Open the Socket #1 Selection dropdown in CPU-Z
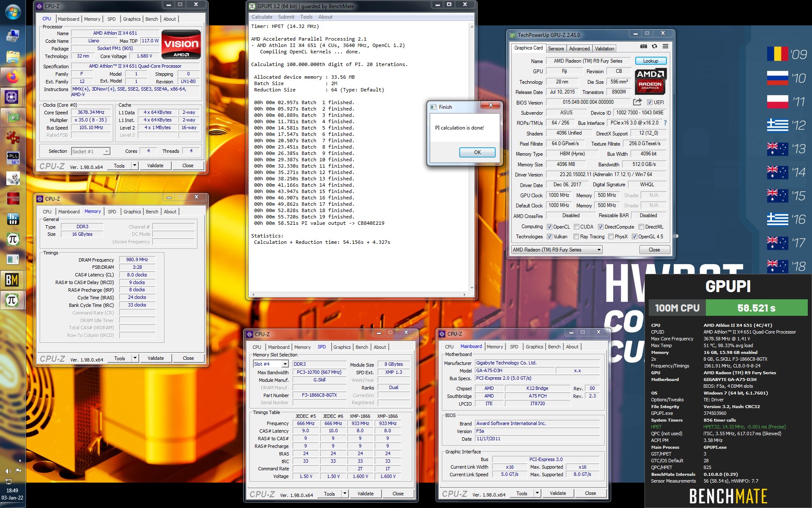812x508 pixels. click(x=91, y=151)
